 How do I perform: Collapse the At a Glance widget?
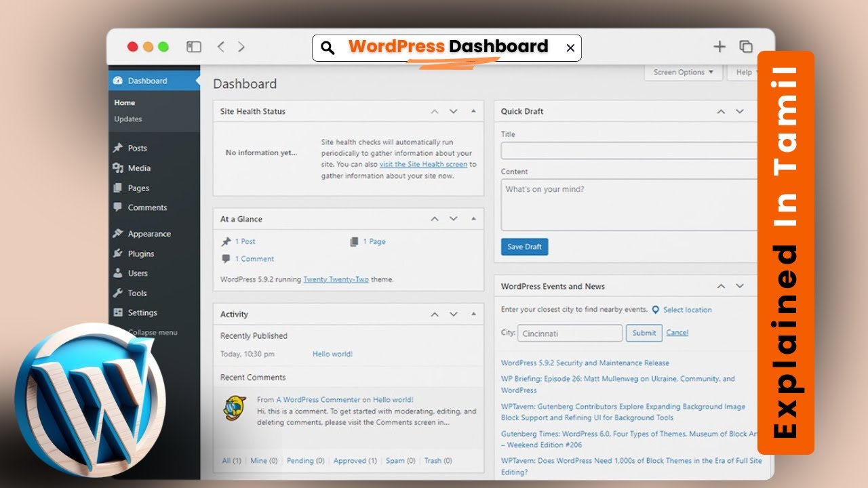473,219
